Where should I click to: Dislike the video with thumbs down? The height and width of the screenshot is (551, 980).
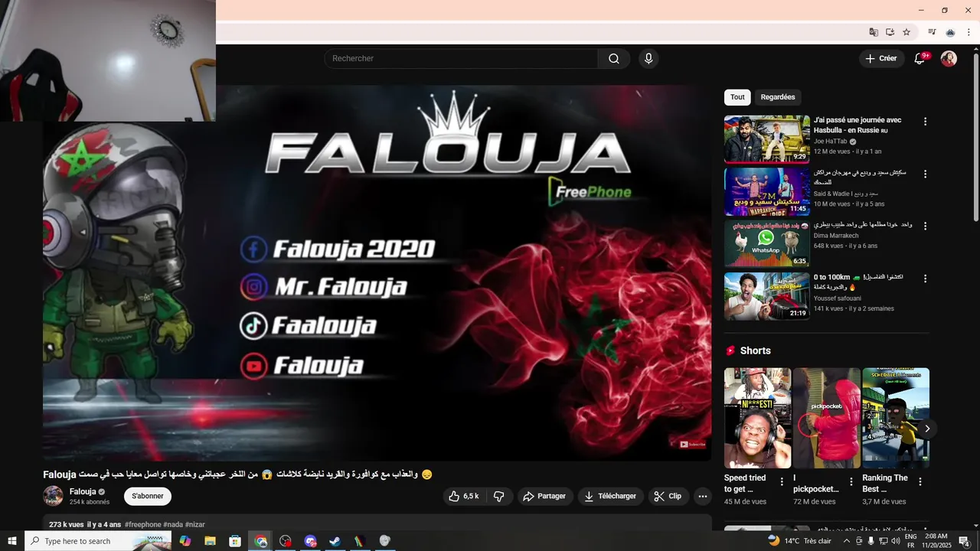click(x=499, y=496)
